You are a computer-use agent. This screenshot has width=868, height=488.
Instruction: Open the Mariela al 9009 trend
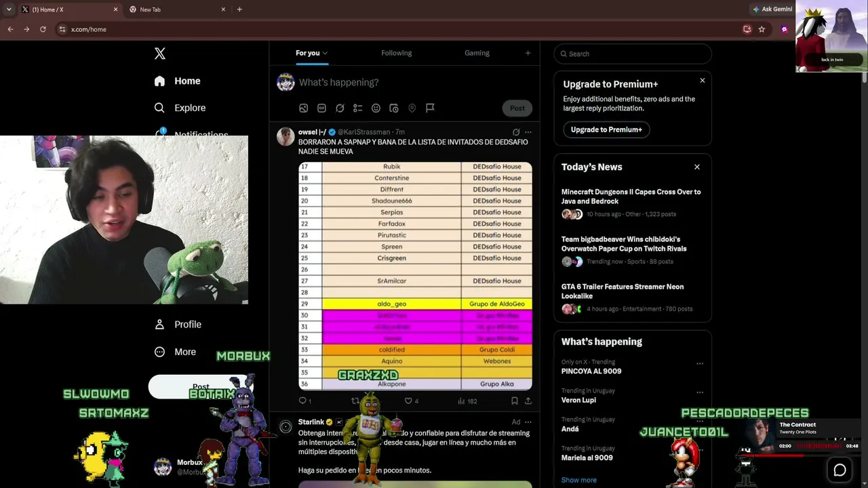click(x=587, y=457)
